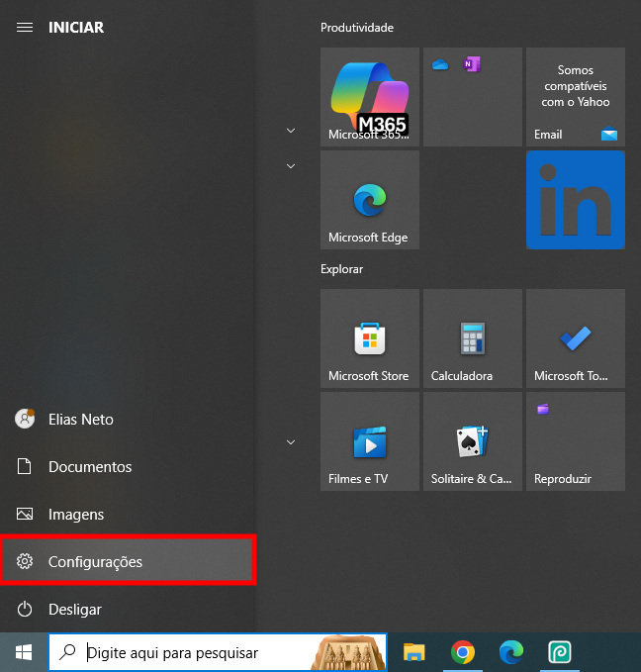Expand the first chevron beside Microsoft 365
This screenshot has height=672, width=641.
click(x=291, y=131)
